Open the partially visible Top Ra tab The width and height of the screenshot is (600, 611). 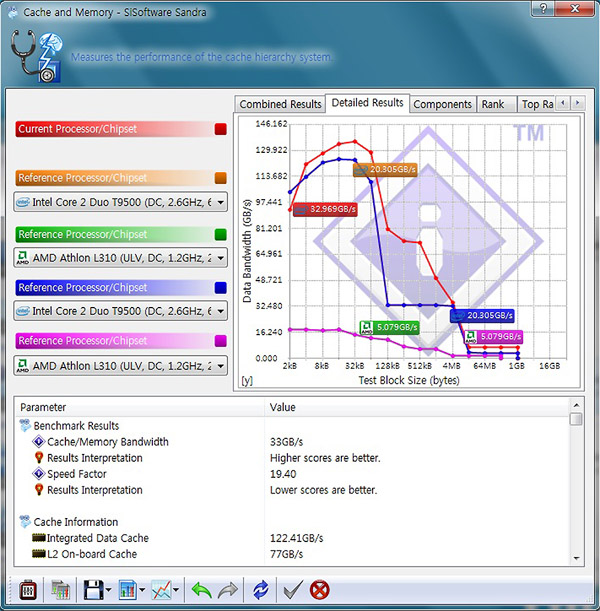(x=537, y=104)
